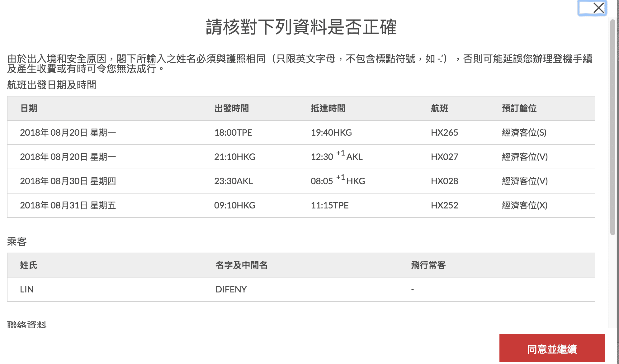Click the 航班 column header
The width and height of the screenshot is (619, 364).
click(x=440, y=108)
